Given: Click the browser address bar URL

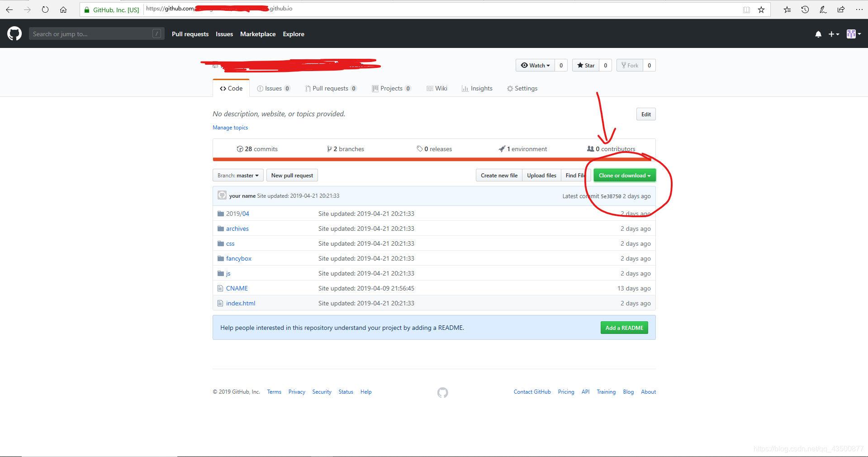Looking at the screenshot, I should click(x=219, y=9).
